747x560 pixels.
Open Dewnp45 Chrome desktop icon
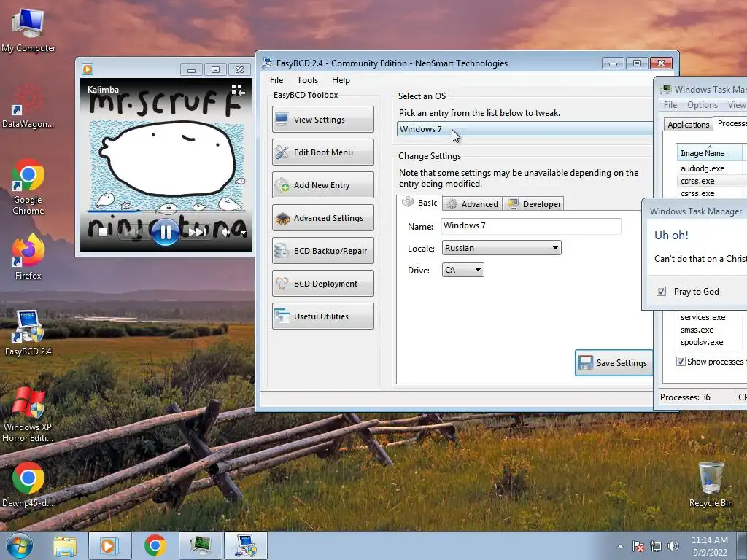click(x=28, y=484)
